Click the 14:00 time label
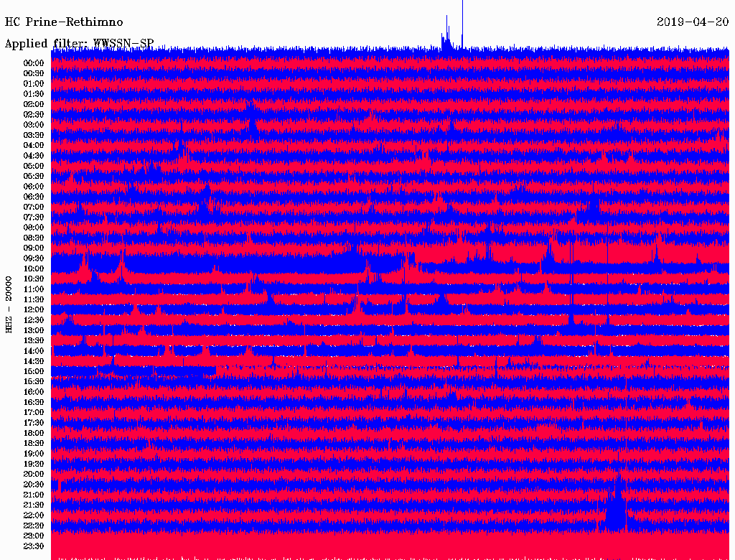Viewport: 735px width, 560px height. tap(34, 351)
